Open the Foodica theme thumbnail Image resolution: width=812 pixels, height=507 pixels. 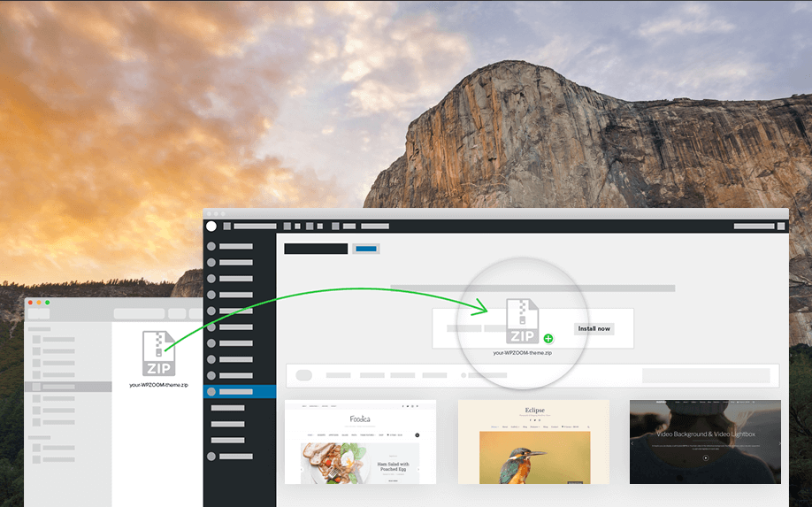[360, 442]
